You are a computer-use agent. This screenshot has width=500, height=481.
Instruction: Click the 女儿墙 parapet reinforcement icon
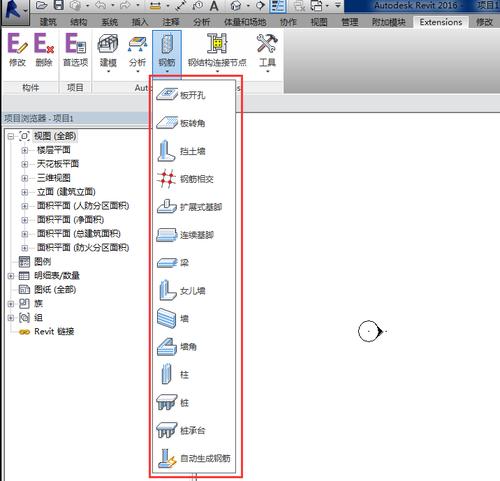166,290
